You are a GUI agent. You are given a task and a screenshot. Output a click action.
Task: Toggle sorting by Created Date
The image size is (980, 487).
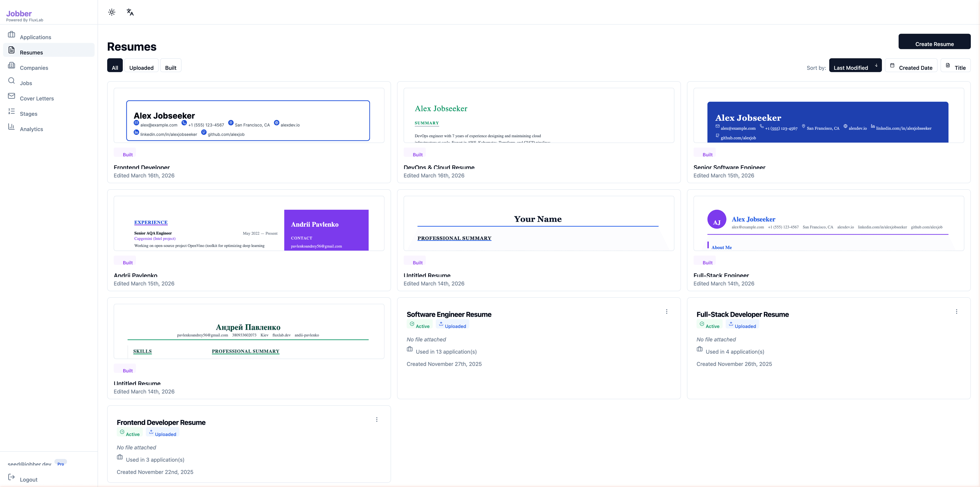point(911,65)
